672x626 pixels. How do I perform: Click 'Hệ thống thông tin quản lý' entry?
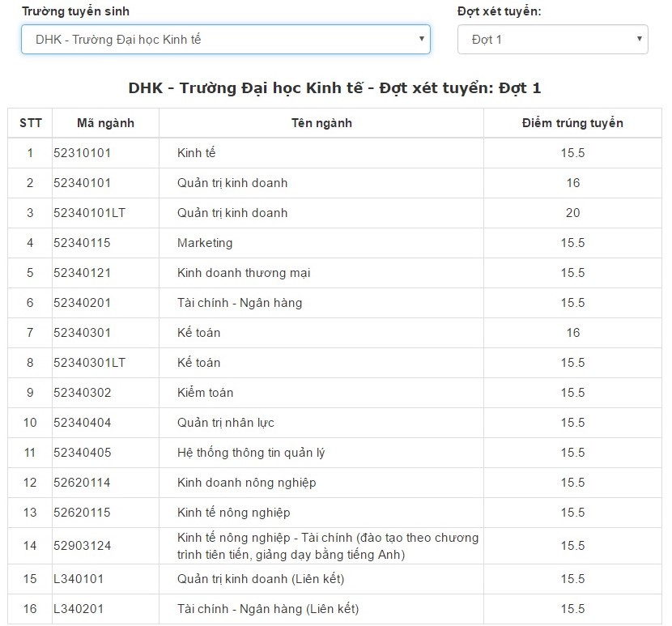click(x=251, y=453)
